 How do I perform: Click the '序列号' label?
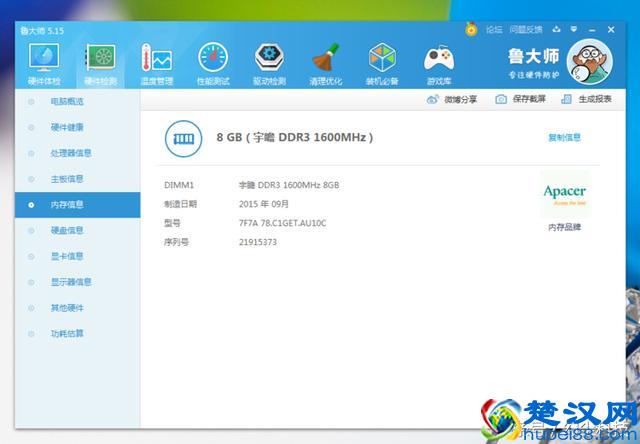(176, 242)
